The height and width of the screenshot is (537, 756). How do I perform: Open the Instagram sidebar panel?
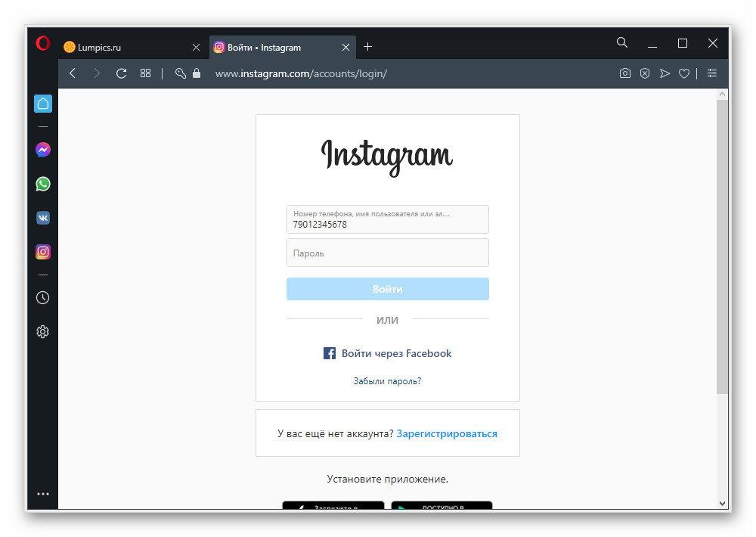(43, 252)
